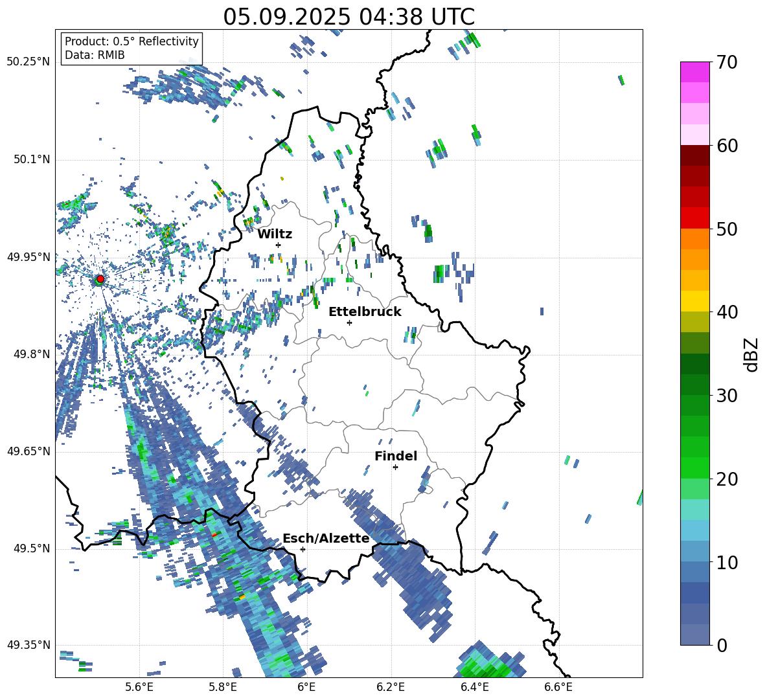Click the 0 value on the colorbar

point(721,645)
